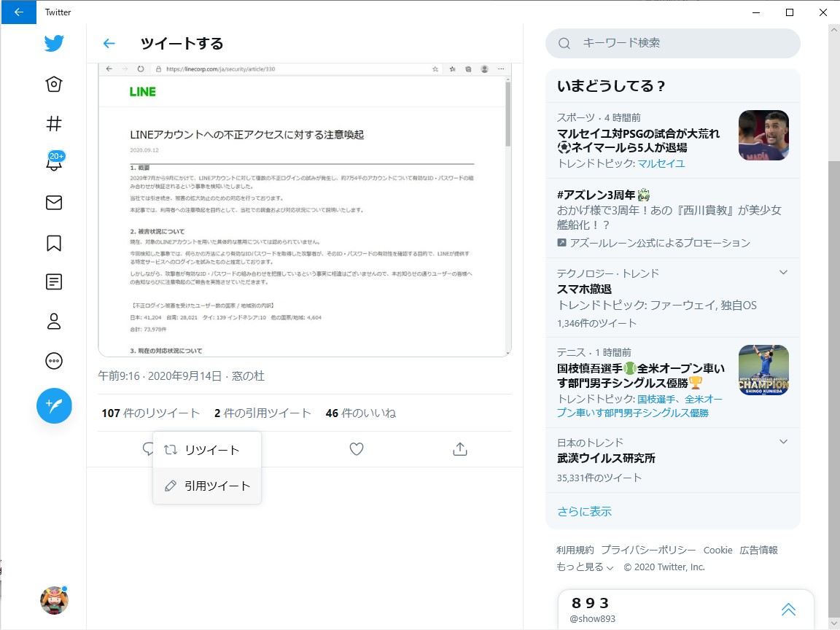The width and height of the screenshot is (840, 630).
Task: Open the More circle icon in sidebar
Action: tap(54, 361)
